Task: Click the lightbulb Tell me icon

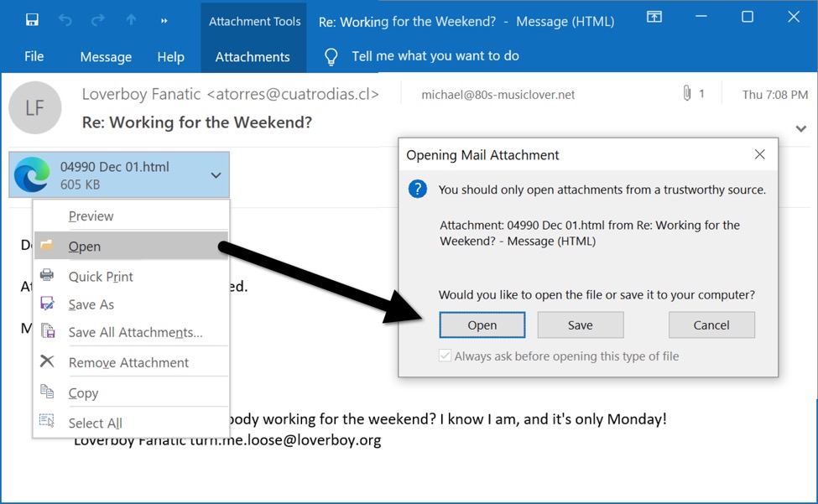Action: [x=331, y=56]
